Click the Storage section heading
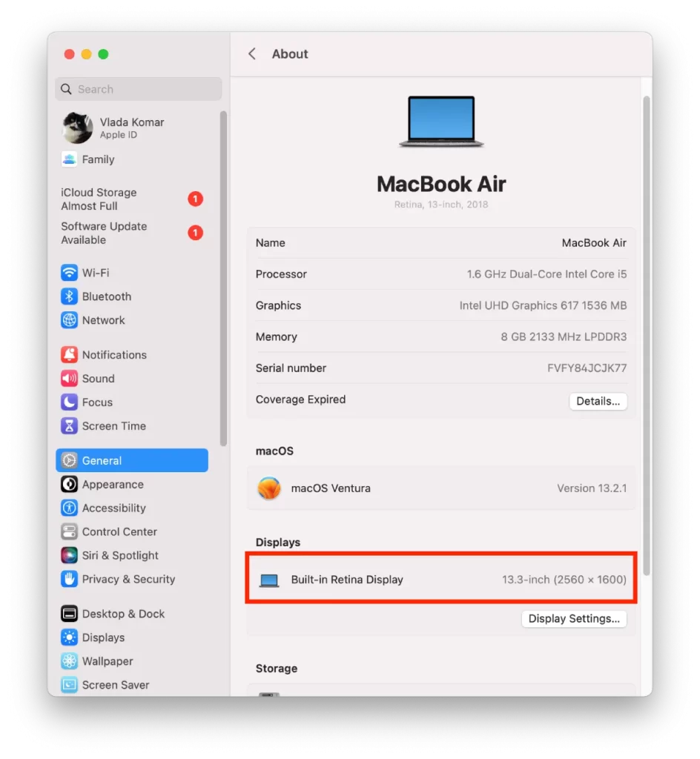 277,669
